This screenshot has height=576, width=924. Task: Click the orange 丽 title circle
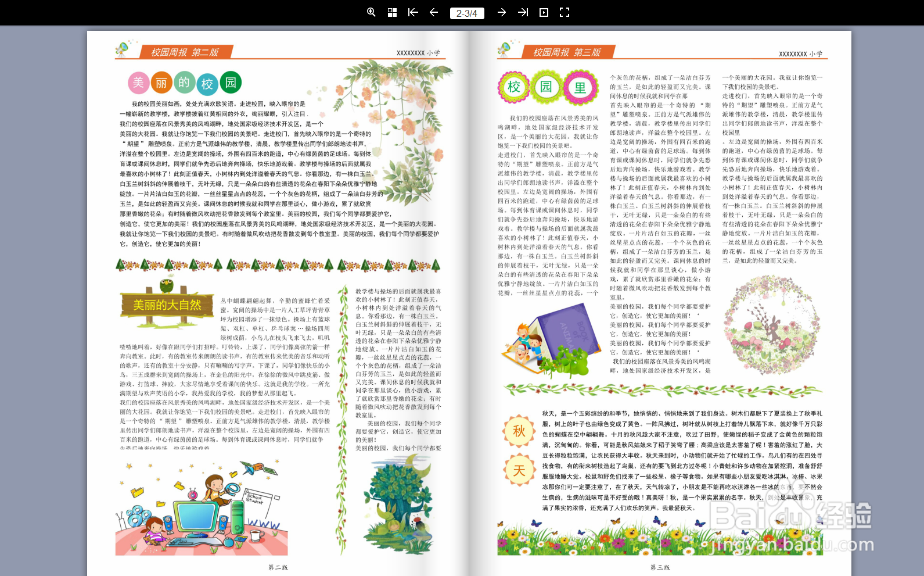pyautogui.click(x=161, y=83)
